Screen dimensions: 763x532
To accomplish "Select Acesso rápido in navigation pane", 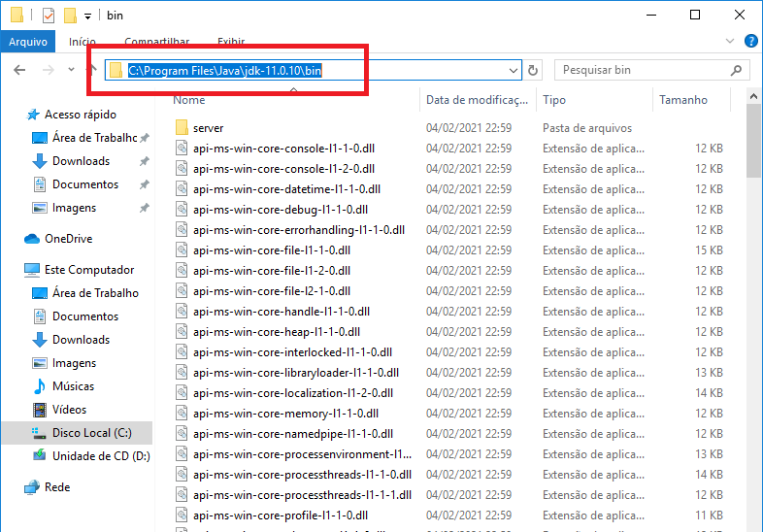I will (x=81, y=115).
